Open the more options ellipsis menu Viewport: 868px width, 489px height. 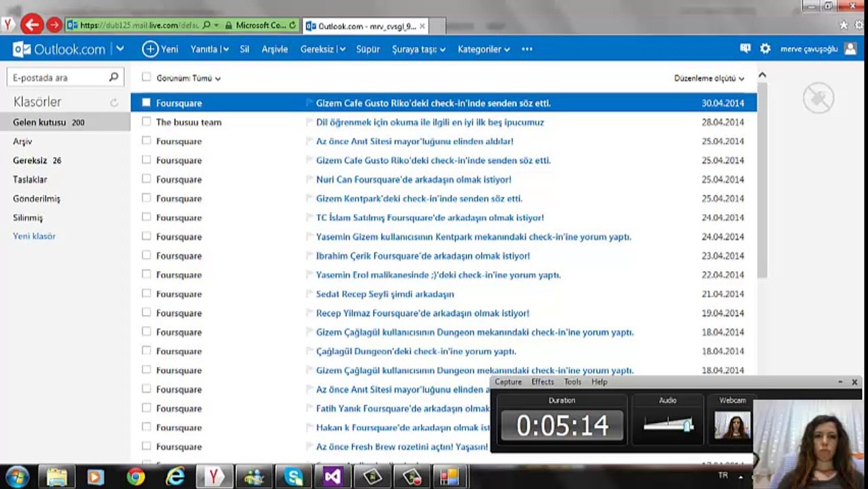pyautogui.click(x=527, y=49)
